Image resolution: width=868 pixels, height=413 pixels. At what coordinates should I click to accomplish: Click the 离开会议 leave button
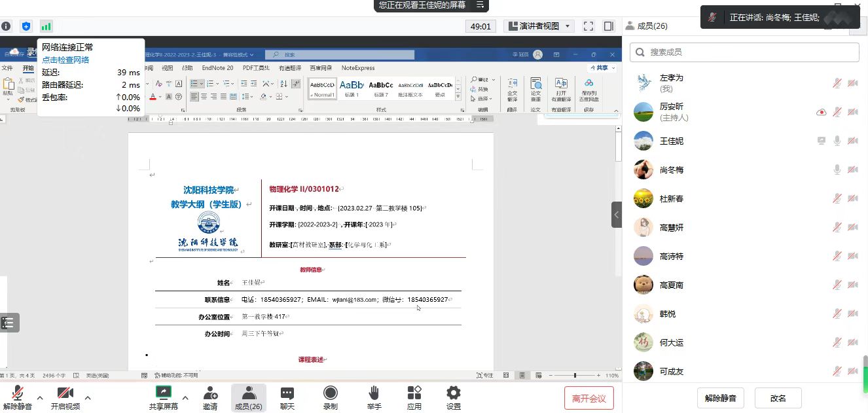tap(588, 398)
